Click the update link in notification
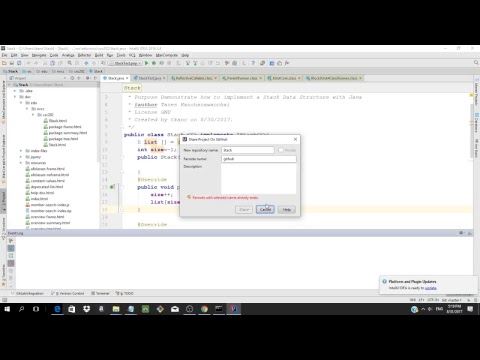This screenshot has width=480, height=360. [x=431, y=288]
